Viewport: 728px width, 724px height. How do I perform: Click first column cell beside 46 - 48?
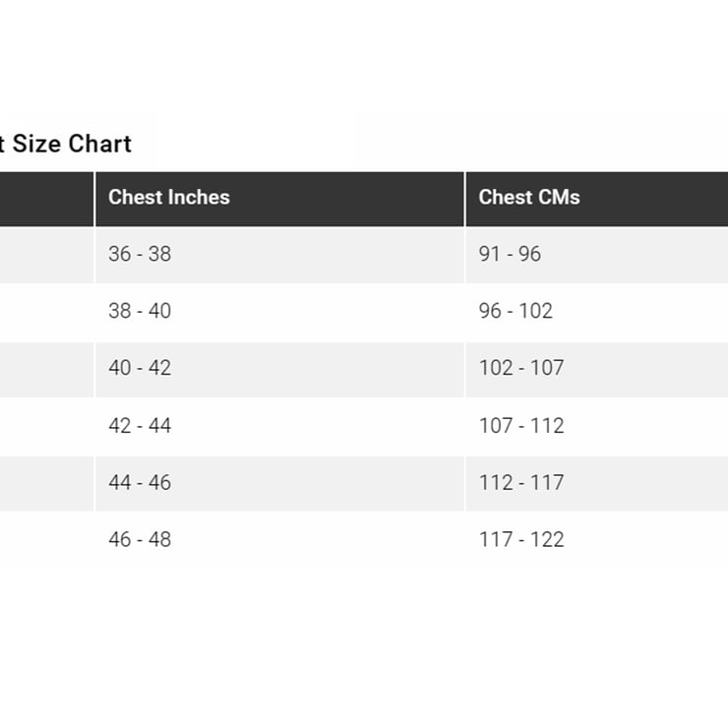[x=45, y=540]
